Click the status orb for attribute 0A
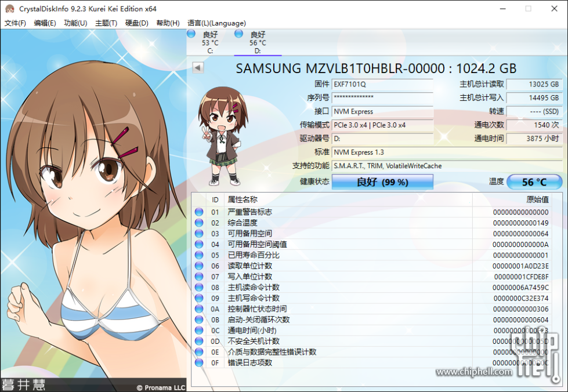 (199, 308)
